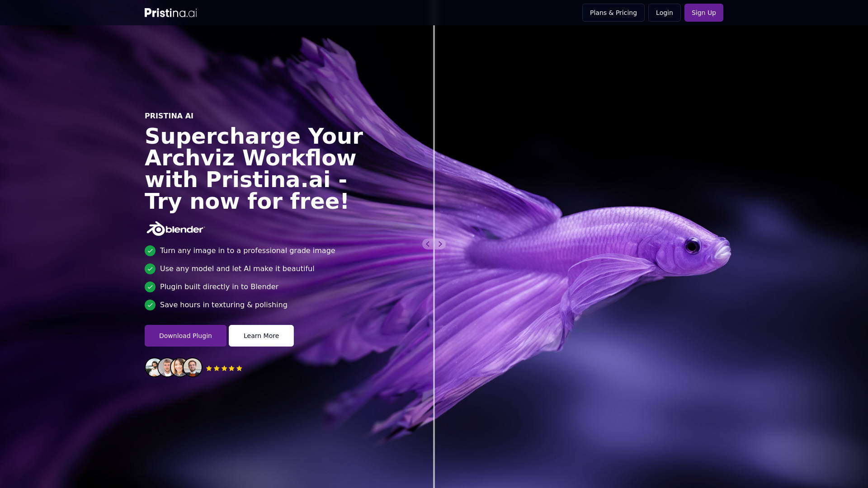This screenshot has width=868, height=488.
Task: Click the Learn More button
Action: 260,335
